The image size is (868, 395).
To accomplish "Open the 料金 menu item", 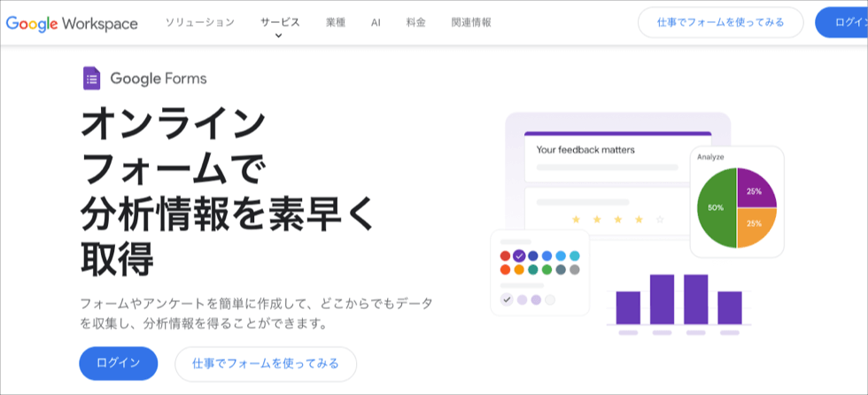I will pos(415,23).
